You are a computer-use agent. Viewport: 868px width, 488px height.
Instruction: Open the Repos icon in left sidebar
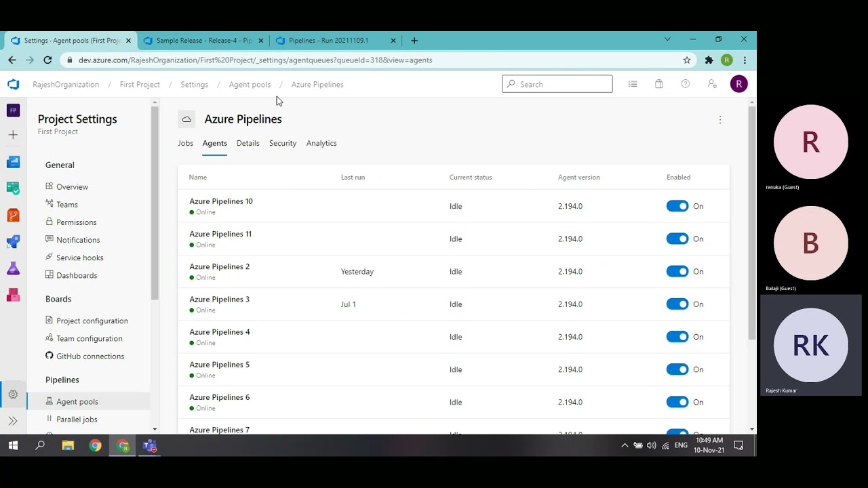click(13, 215)
